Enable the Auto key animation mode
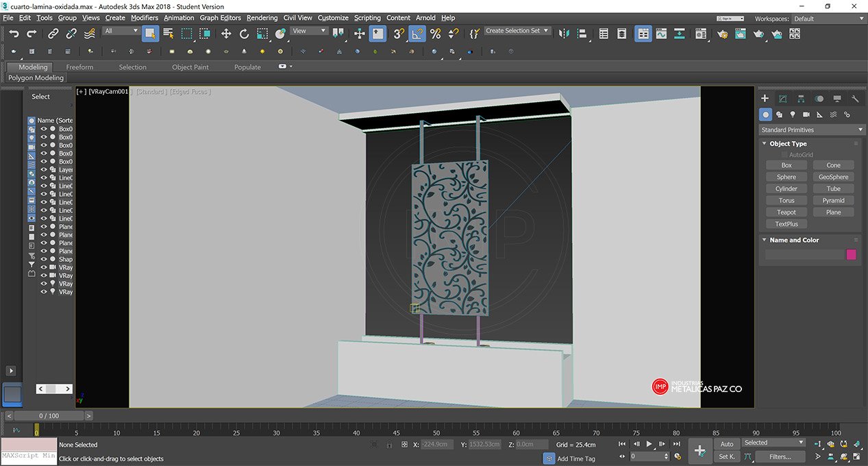The image size is (868, 466). 726,444
